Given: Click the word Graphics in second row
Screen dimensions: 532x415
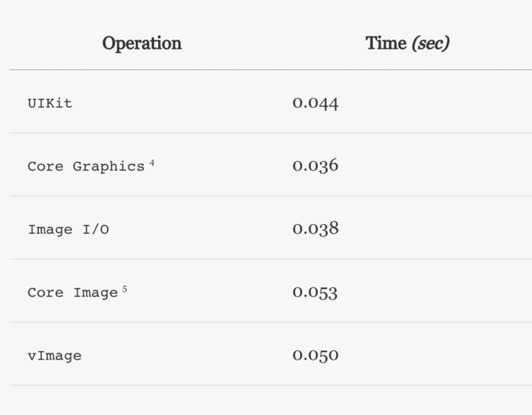Looking at the screenshot, I should click(109, 166).
